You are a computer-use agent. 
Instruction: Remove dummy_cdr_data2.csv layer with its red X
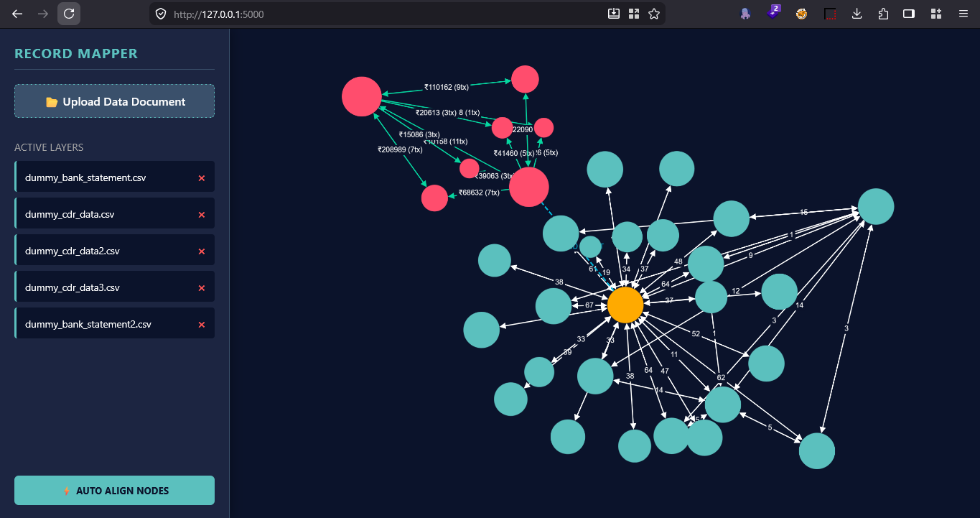[x=202, y=251]
